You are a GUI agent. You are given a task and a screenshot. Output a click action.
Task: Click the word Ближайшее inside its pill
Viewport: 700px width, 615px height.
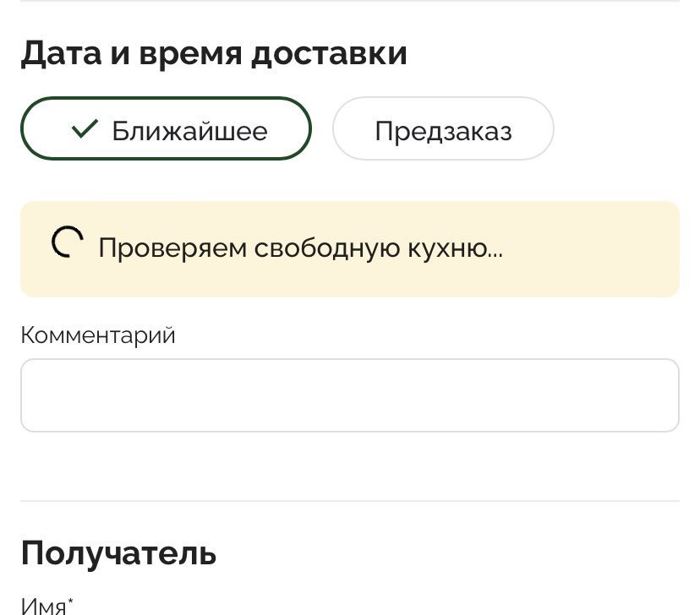(189, 131)
